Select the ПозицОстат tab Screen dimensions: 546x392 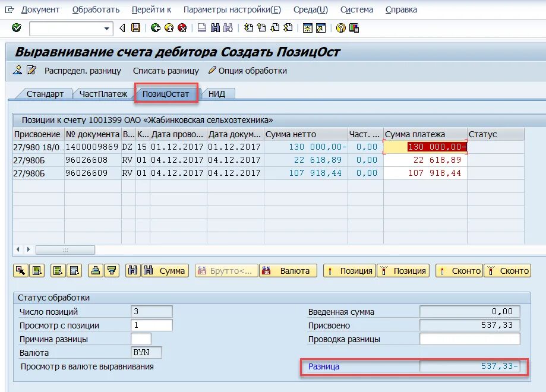coord(166,94)
